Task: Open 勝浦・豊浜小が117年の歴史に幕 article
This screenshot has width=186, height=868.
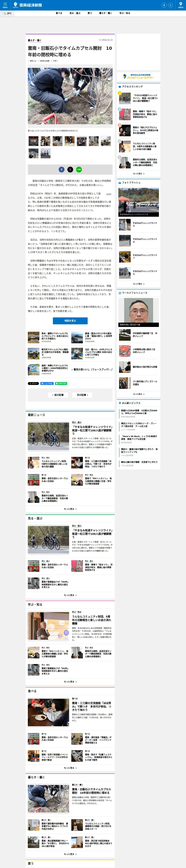Action: (92, 337)
